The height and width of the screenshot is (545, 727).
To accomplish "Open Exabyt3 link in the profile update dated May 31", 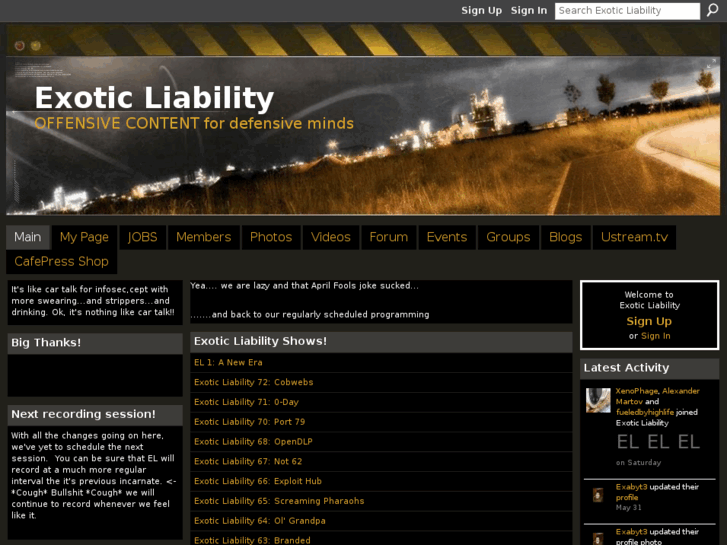I will click(631, 487).
